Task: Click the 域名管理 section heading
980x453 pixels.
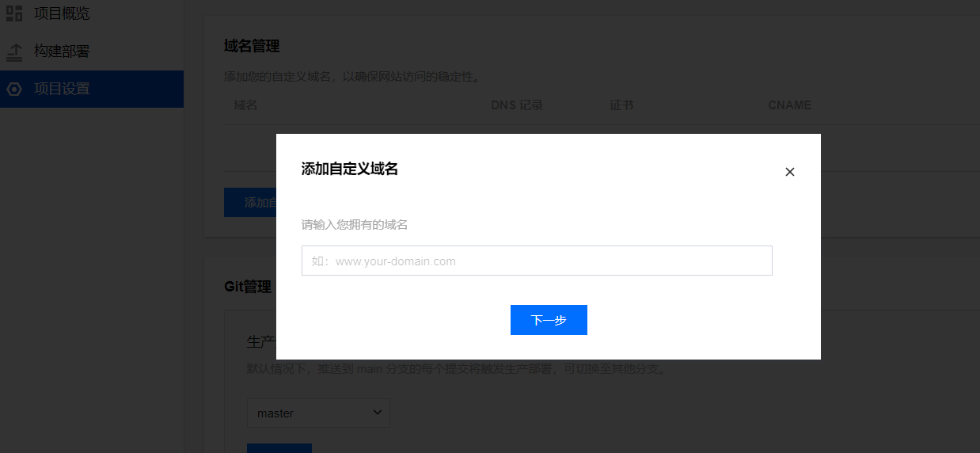Action: coord(252,47)
